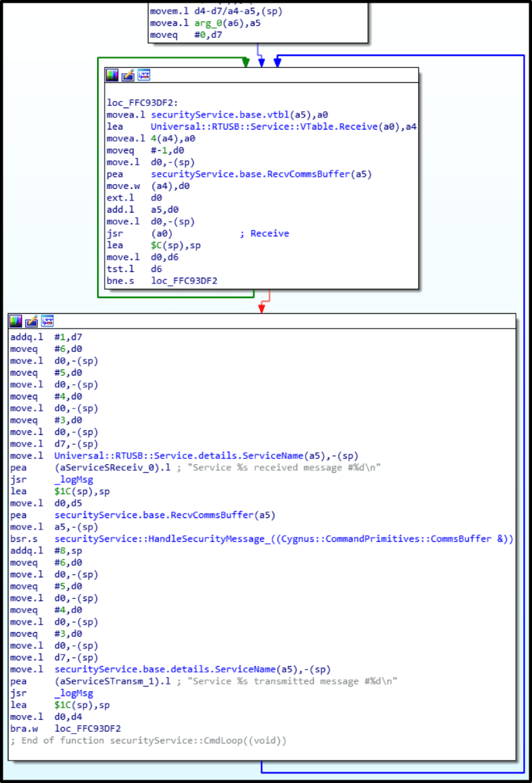Select the move.l a5,-(sp) line

coord(55,528)
